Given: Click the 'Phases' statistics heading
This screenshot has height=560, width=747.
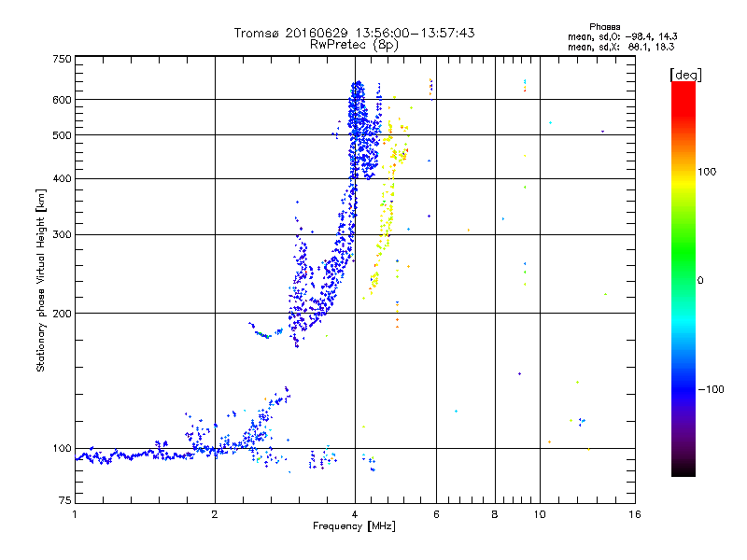Looking at the screenshot, I should pyautogui.click(x=604, y=27).
